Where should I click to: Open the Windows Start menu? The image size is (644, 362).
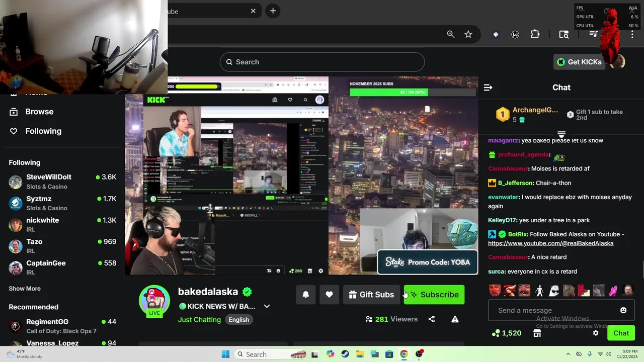(x=225, y=354)
